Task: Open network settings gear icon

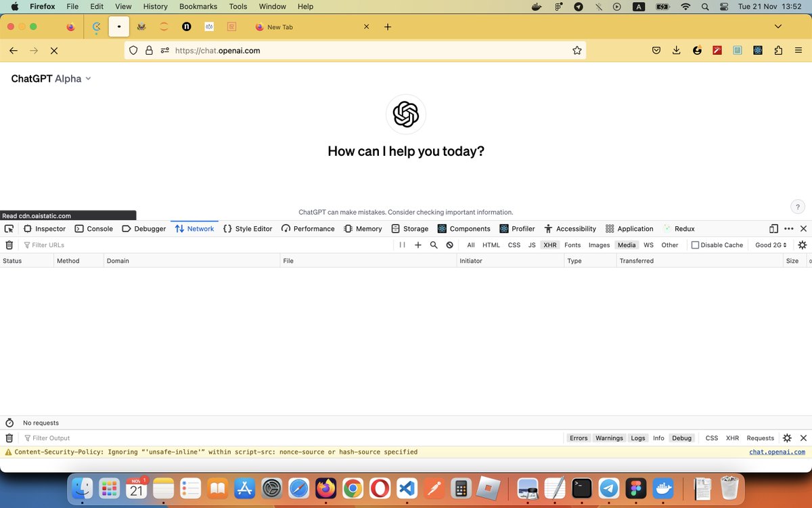Action: pos(803,245)
